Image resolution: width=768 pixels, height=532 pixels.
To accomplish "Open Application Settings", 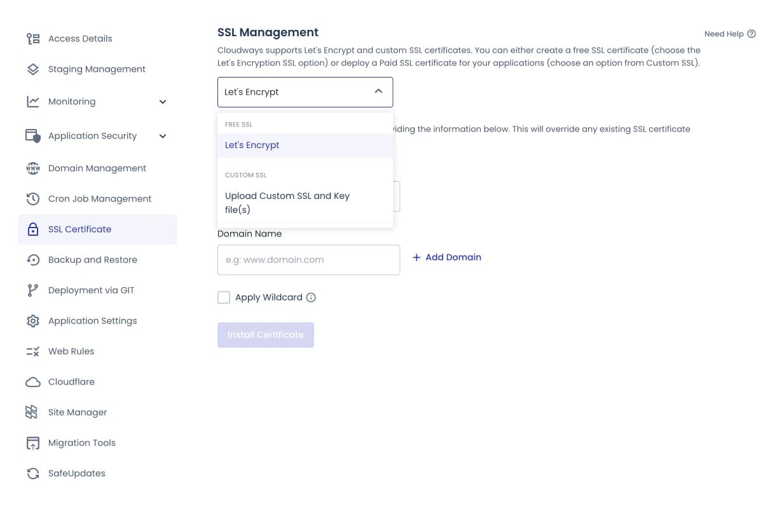I will point(97,321).
